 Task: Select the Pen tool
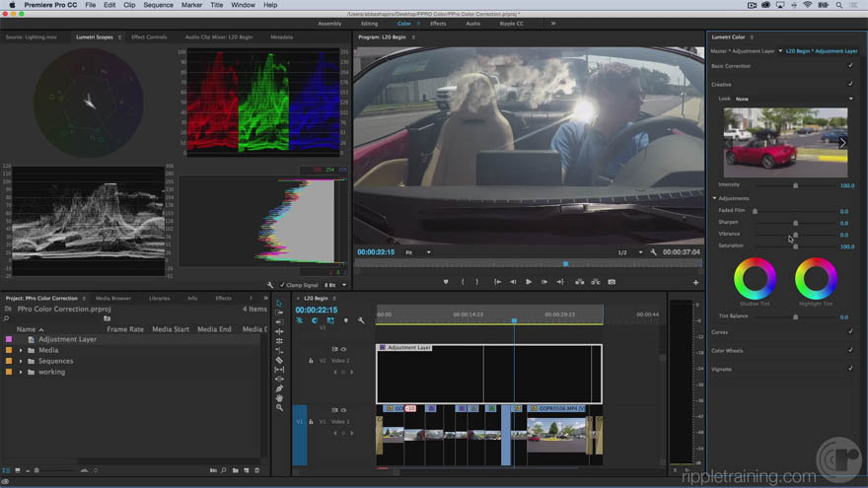click(x=279, y=388)
